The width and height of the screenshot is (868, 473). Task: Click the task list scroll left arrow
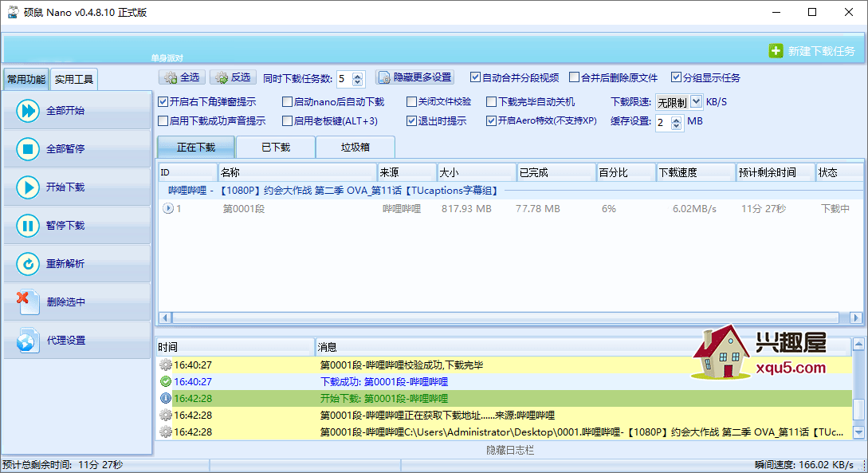click(x=165, y=318)
